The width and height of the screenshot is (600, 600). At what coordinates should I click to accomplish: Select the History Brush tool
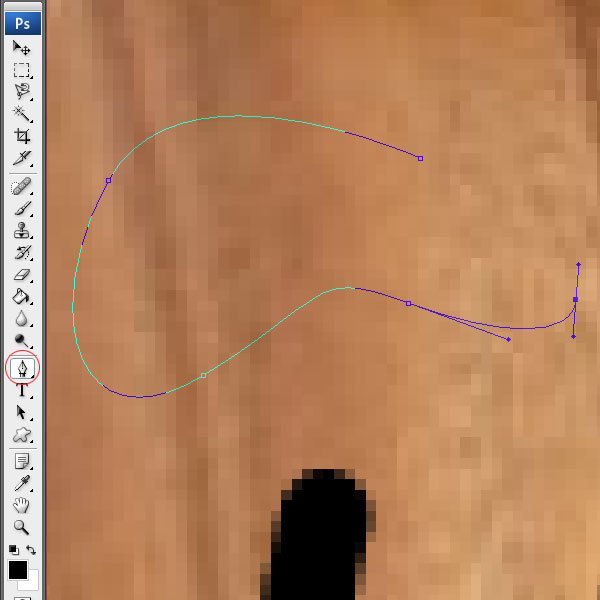tap(21, 253)
